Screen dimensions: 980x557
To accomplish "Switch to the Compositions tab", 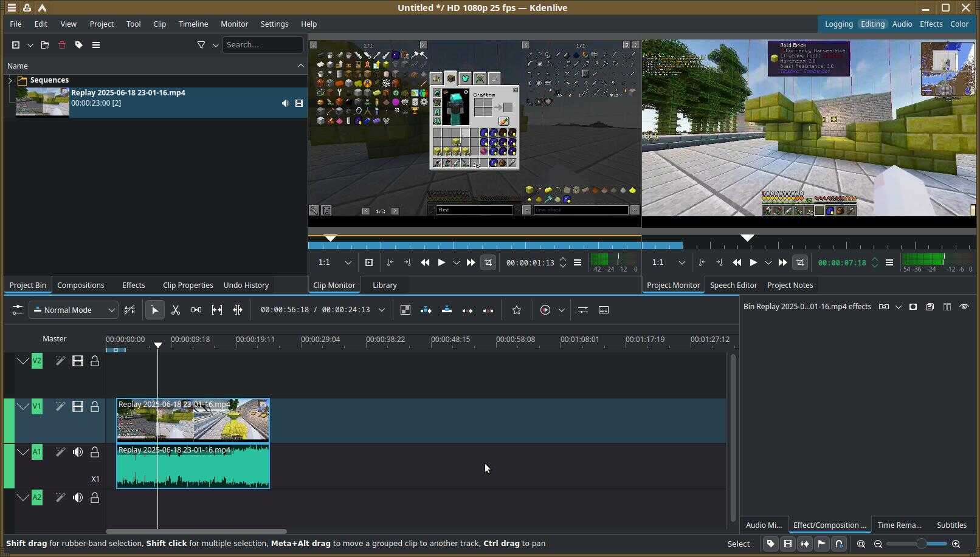I will pyautogui.click(x=81, y=285).
